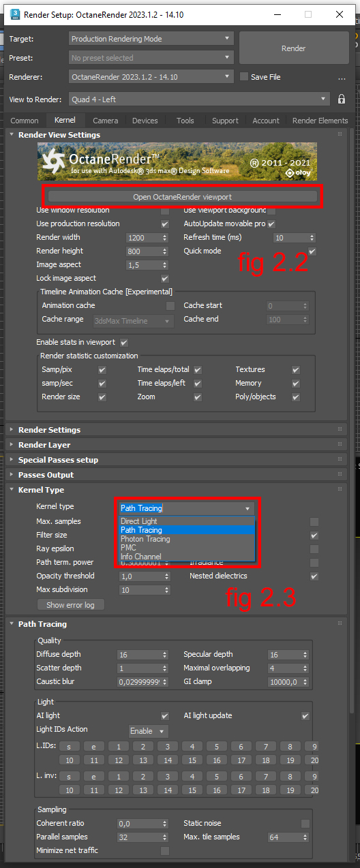Collapse the Path Tracing rollout

(177, 624)
